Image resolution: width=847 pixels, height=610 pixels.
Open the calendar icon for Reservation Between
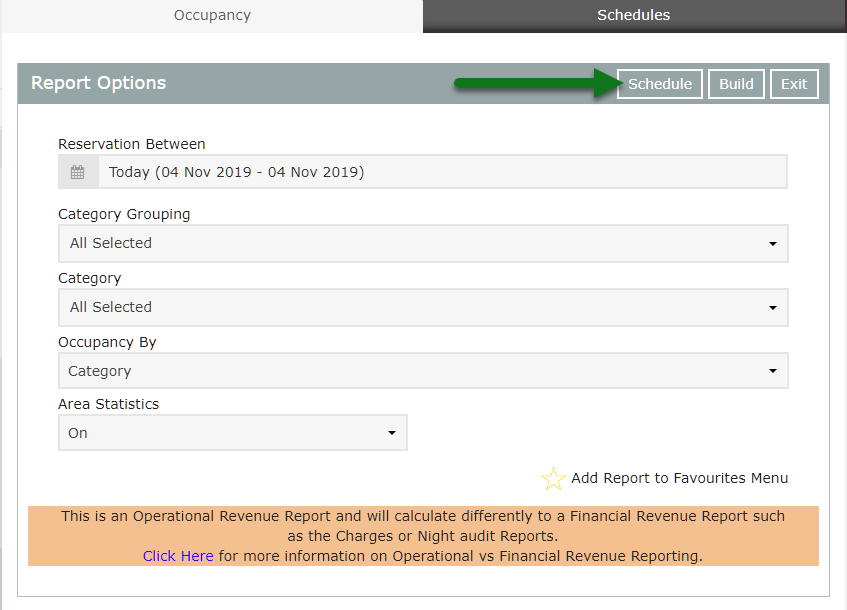(x=78, y=172)
